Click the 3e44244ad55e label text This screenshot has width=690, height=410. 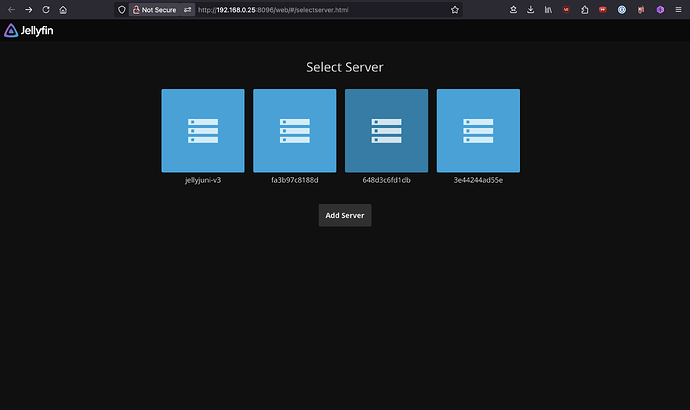pos(478,180)
